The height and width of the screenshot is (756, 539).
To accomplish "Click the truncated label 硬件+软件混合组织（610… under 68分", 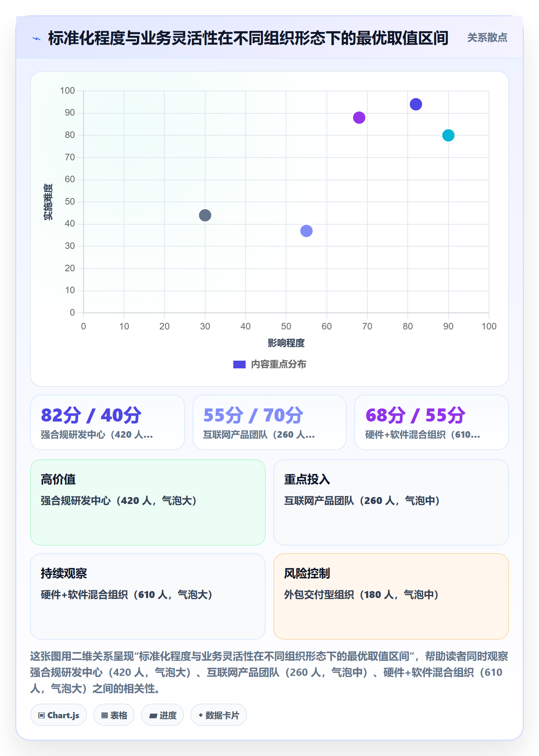I will 423,435.
